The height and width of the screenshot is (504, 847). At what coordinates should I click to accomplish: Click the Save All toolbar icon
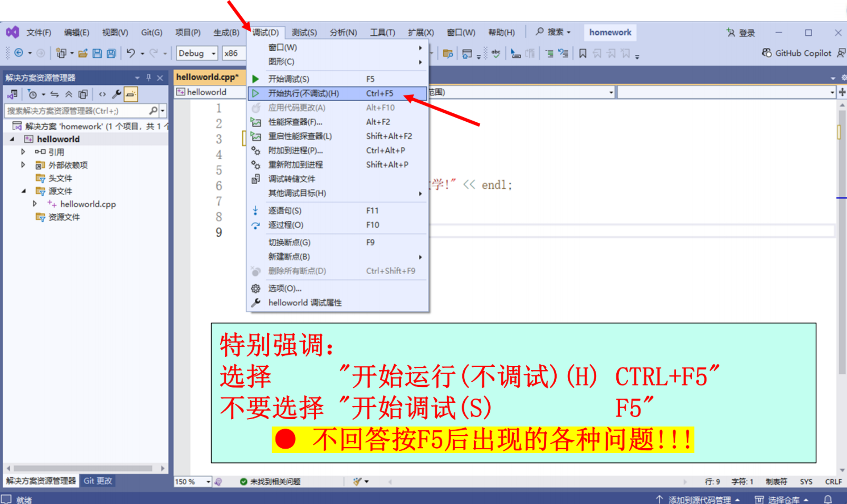pyautogui.click(x=111, y=53)
